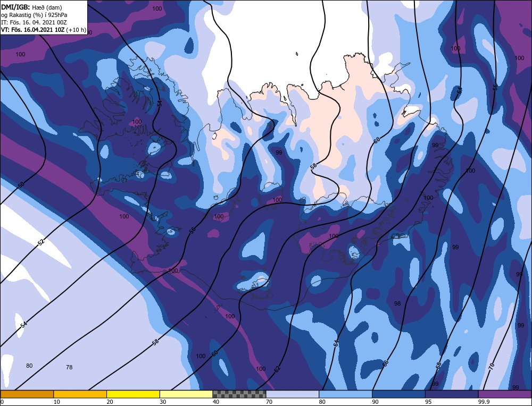This screenshot has height=406, width=532.
Task: Click the legend tick label '99.9'
Action: tap(483, 402)
